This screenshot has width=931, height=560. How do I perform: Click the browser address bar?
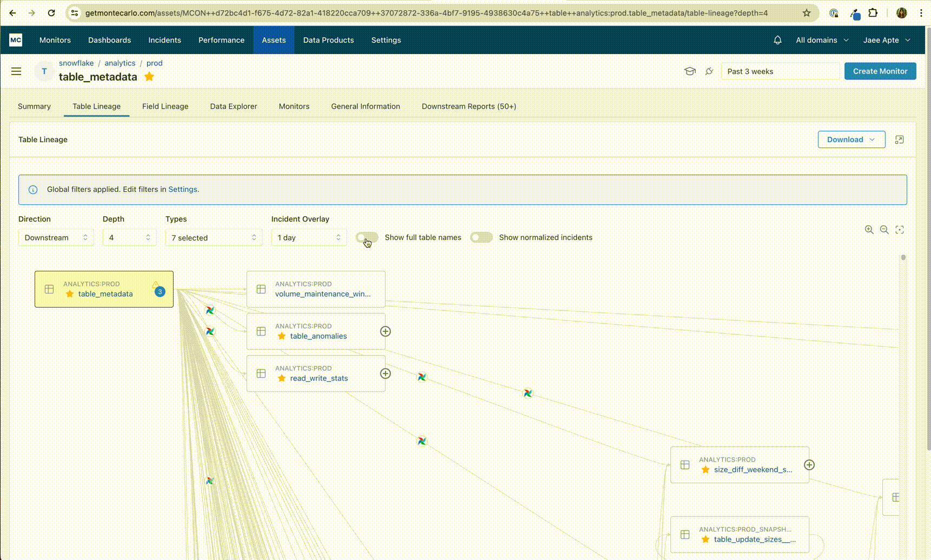(x=426, y=13)
